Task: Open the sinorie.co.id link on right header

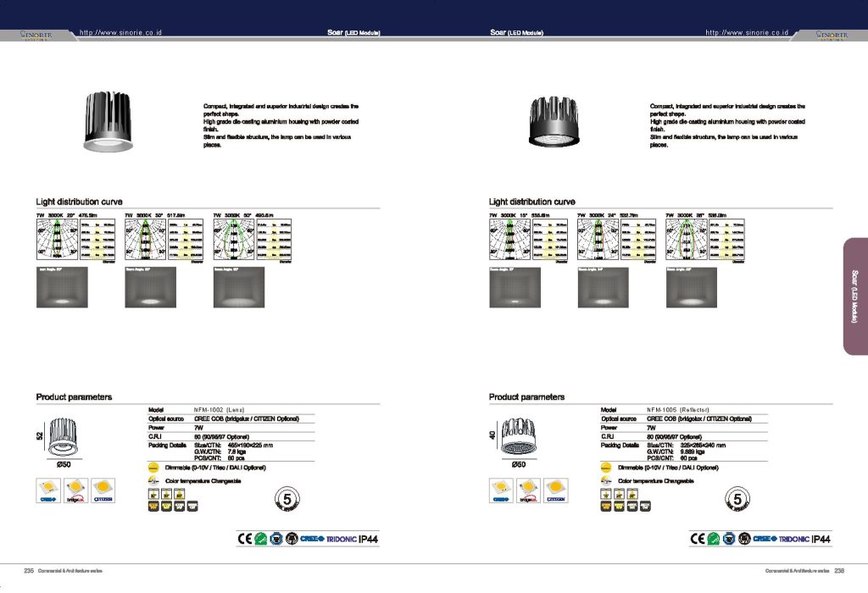Action: click(747, 32)
